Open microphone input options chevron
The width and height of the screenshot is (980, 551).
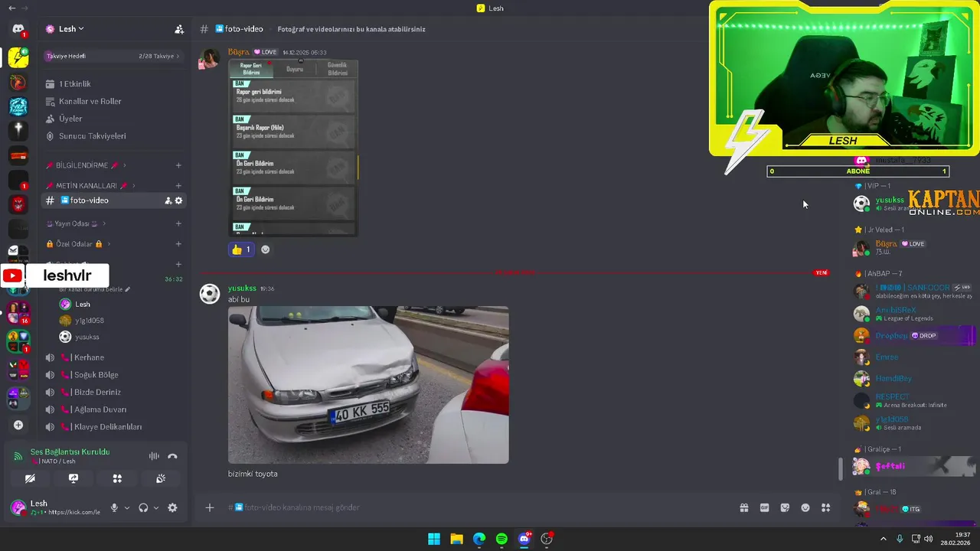pyautogui.click(x=127, y=507)
